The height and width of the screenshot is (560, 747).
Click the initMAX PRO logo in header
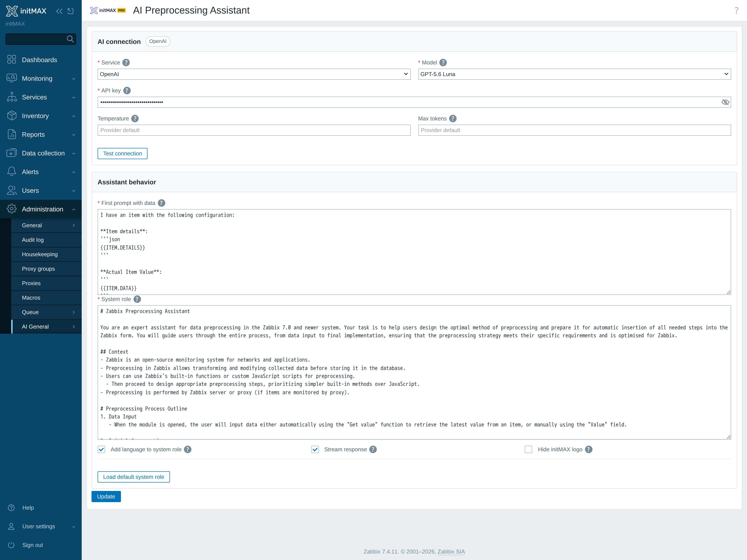pos(108,10)
